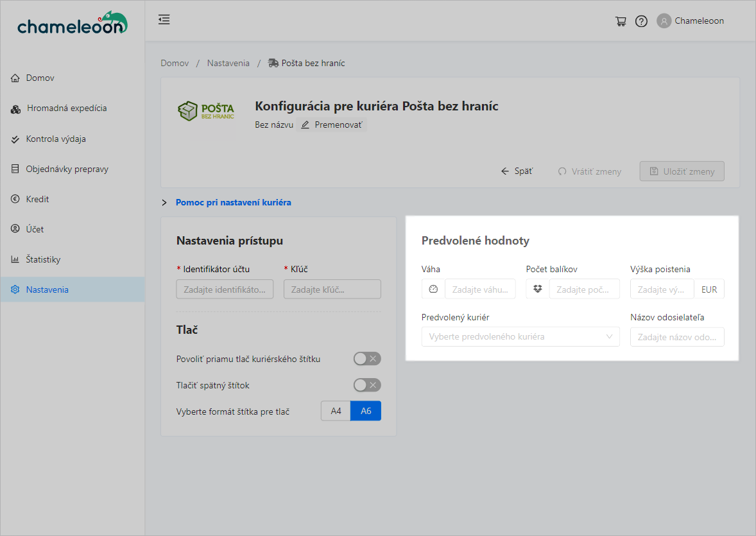Click the help question mark icon
Image resolution: width=756 pixels, height=536 pixels.
click(x=641, y=21)
